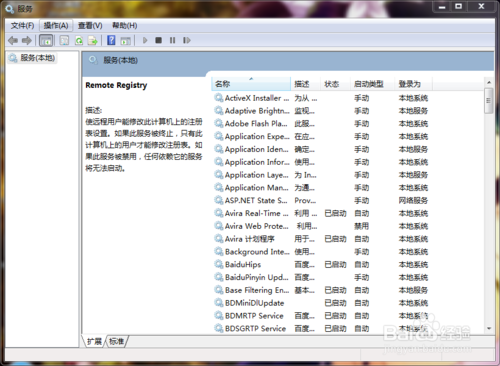Select the Adobe Flash Player service row
Image resolution: width=500 pixels, height=366 pixels.
[x=321, y=124]
